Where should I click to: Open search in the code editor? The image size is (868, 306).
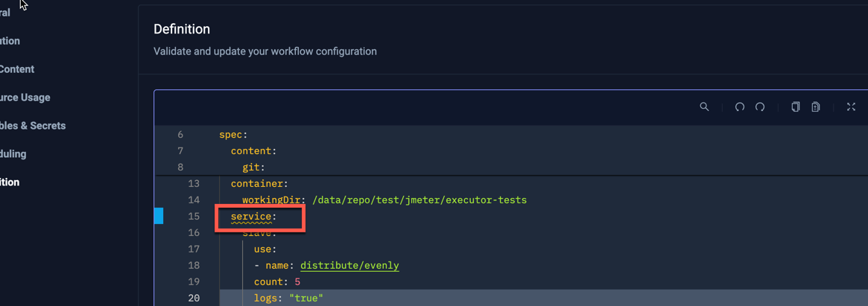pos(704,107)
